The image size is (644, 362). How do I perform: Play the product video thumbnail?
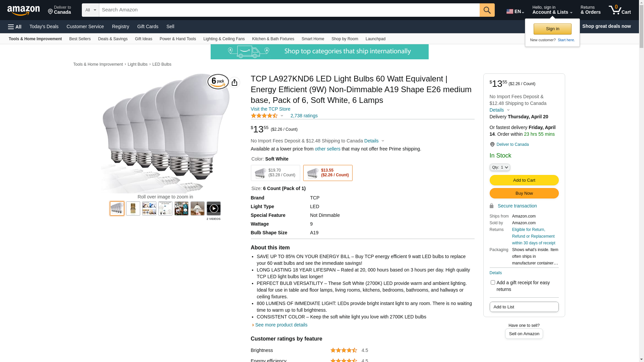point(214,208)
